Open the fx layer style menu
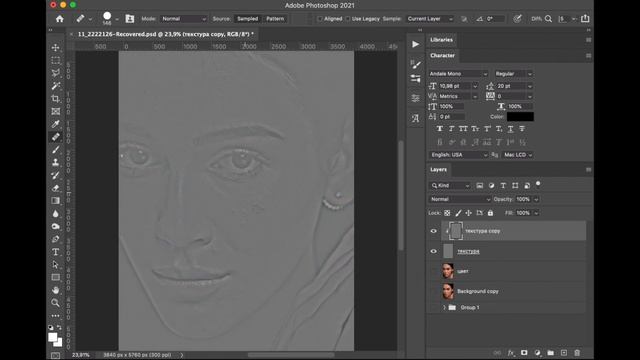Viewport: 640px width, 360px height. (511, 353)
